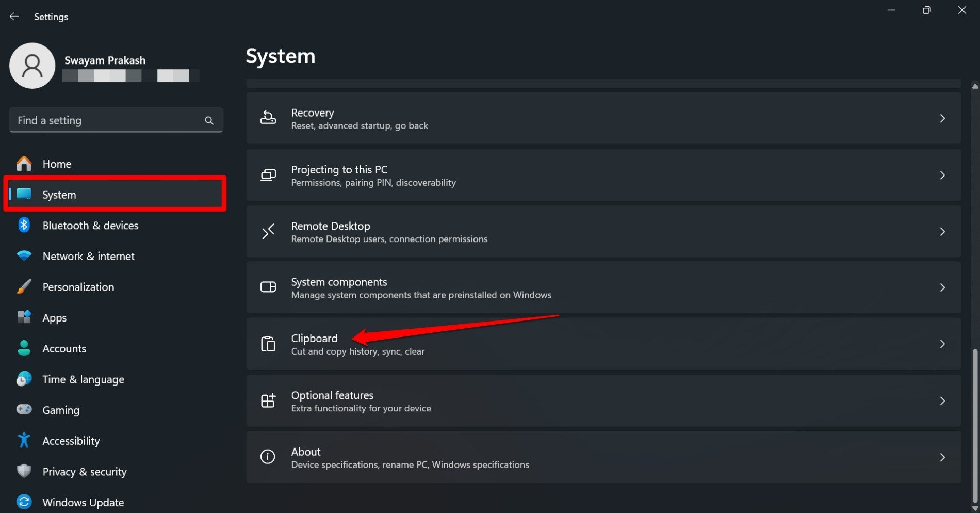Click the user profile avatar picture
This screenshot has height=513, width=980.
[x=32, y=66]
